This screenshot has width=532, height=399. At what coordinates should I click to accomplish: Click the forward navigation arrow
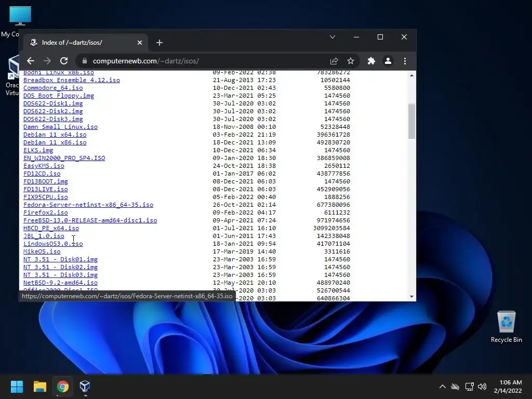47,61
